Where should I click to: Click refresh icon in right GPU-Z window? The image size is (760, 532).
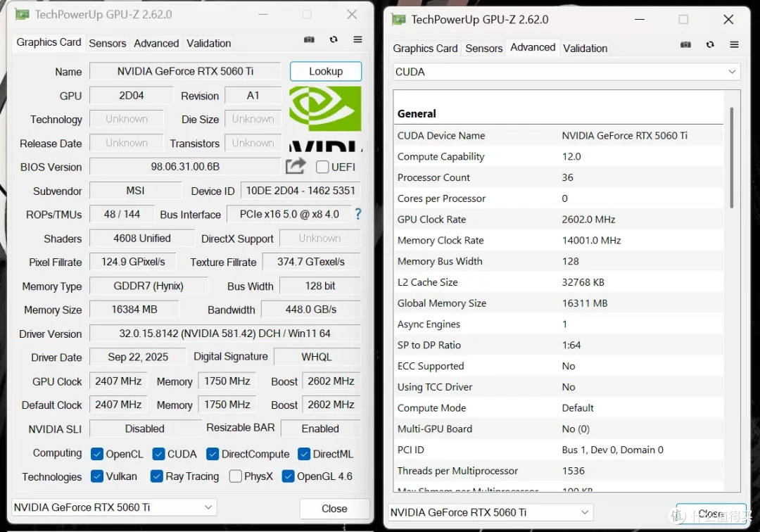click(x=710, y=44)
